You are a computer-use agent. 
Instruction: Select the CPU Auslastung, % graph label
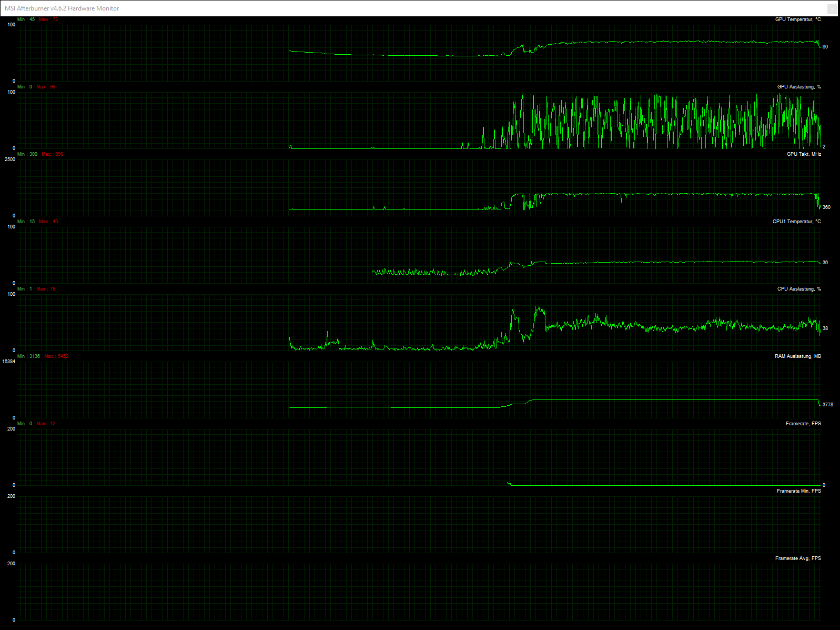tap(799, 289)
